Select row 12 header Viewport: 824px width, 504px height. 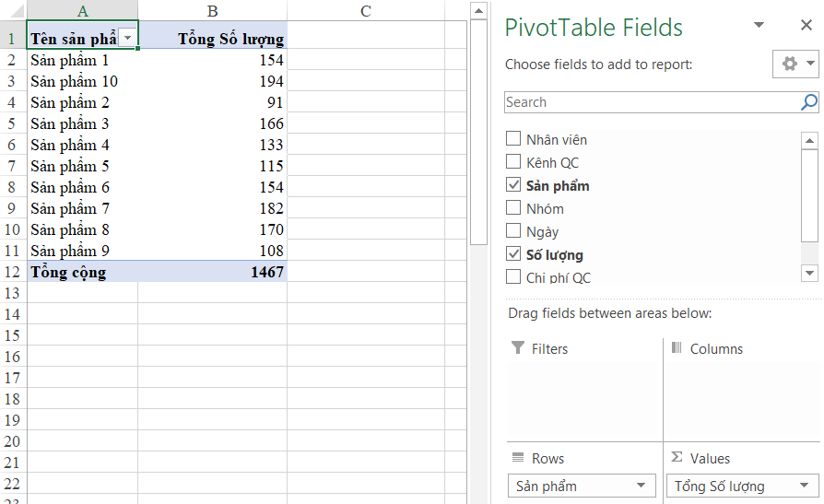[13, 272]
